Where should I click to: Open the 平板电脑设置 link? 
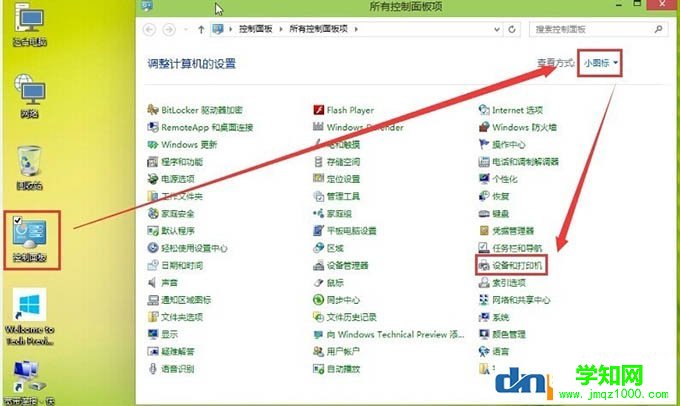(x=352, y=231)
